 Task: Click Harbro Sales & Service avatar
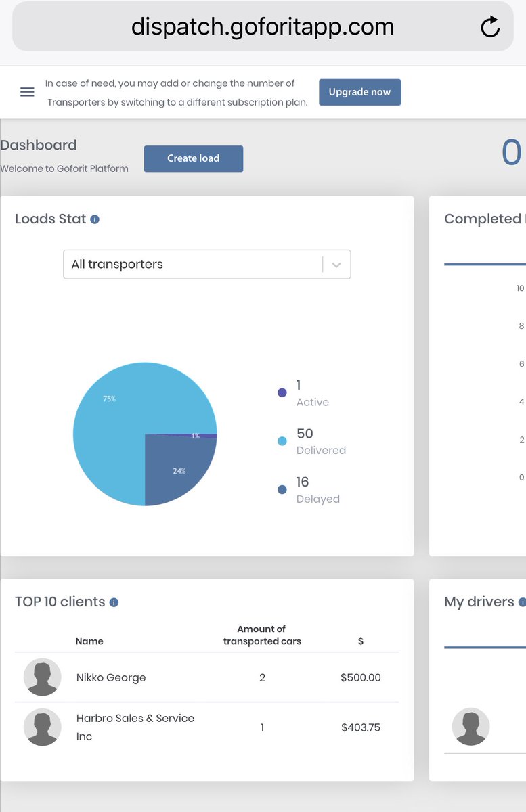(x=43, y=727)
